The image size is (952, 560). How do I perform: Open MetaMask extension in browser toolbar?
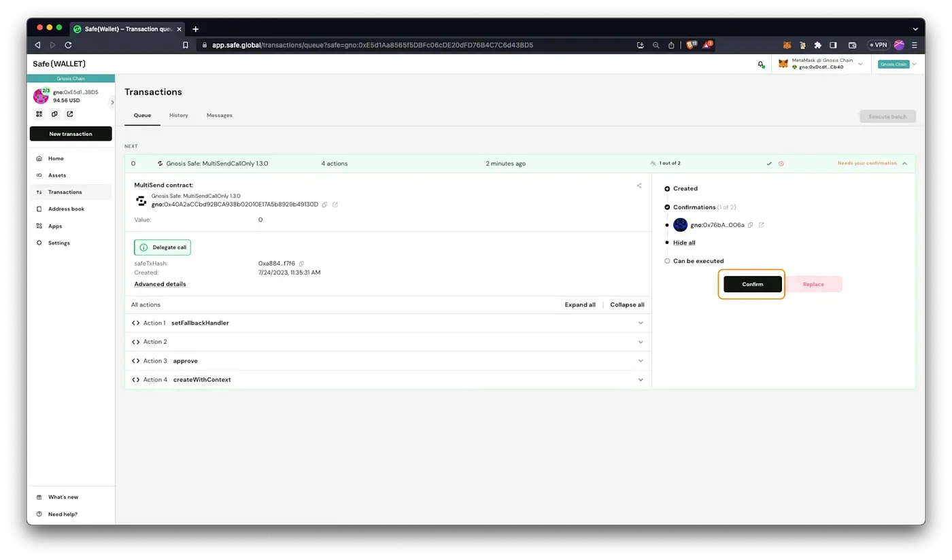tap(787, 45)
